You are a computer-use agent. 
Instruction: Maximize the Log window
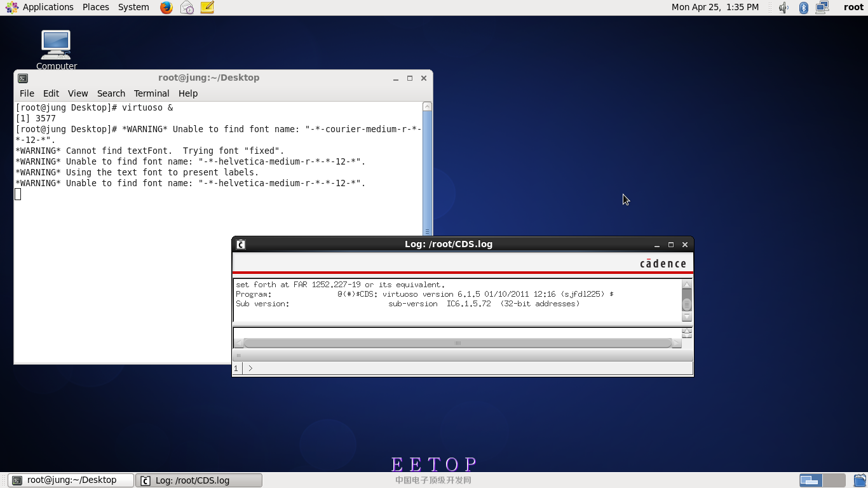click(x=671, y=245)
